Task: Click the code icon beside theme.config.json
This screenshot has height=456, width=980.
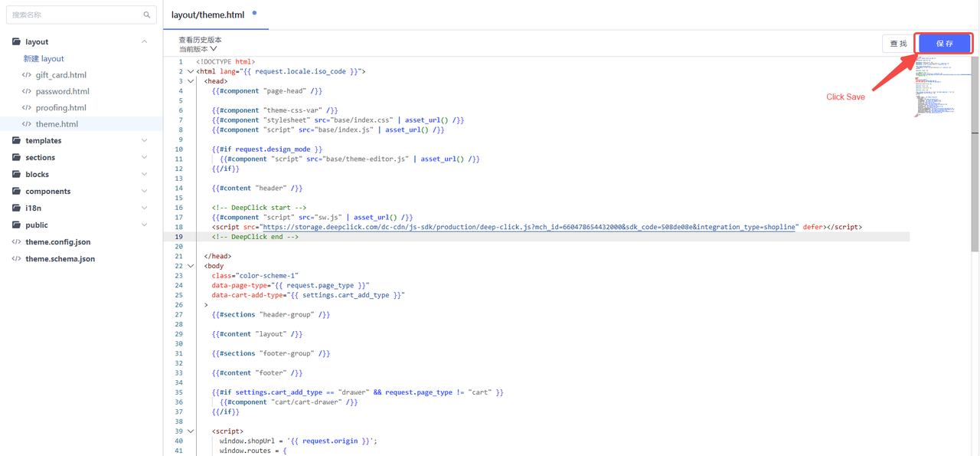Action: click(x=16, y=242)
